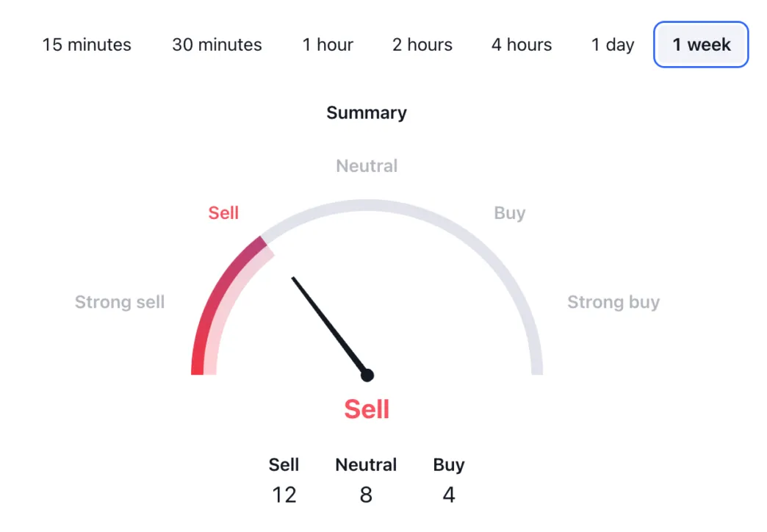Select the 15 minutes timeframe
Screen dimensions: 767x532
pyautogui.click(x=86, y=45)
